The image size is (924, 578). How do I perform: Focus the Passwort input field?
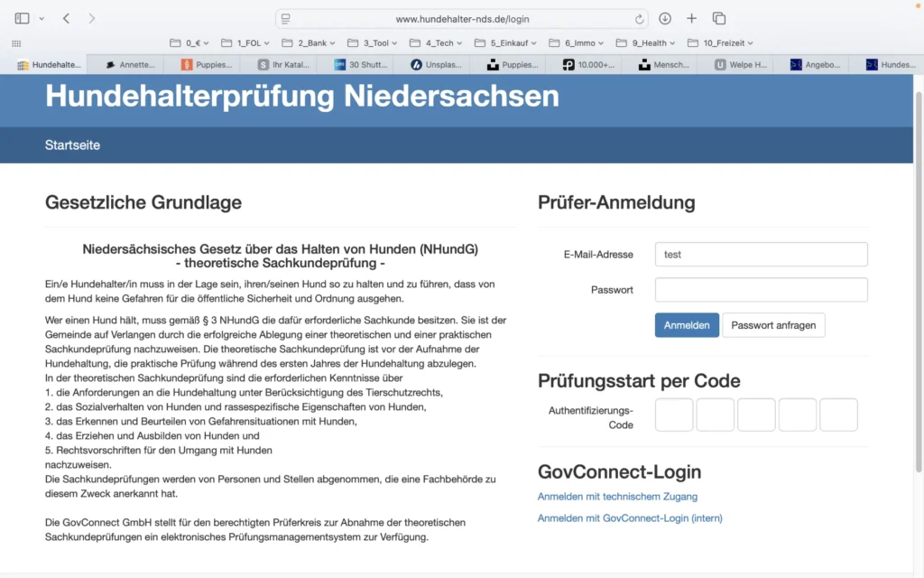(761, 290)
